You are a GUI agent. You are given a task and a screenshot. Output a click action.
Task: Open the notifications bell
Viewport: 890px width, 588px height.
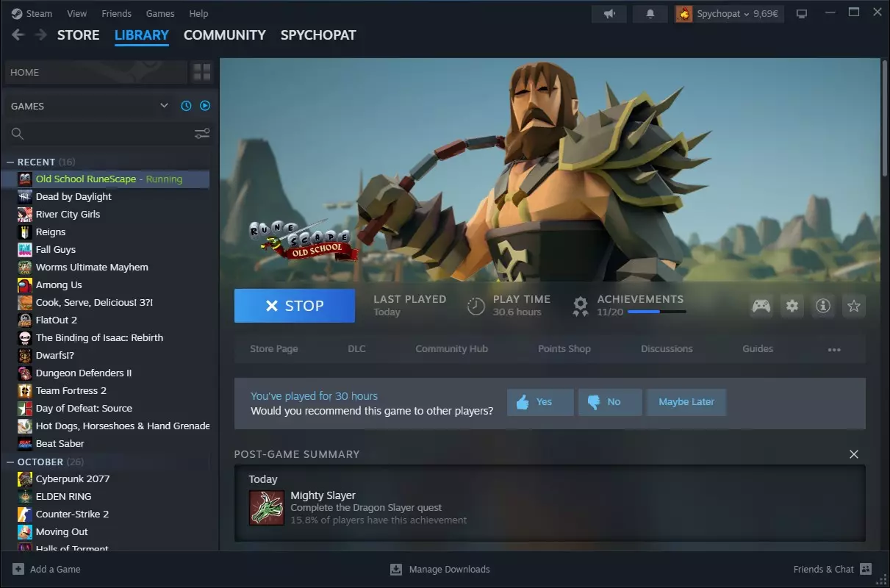(650, 14)
